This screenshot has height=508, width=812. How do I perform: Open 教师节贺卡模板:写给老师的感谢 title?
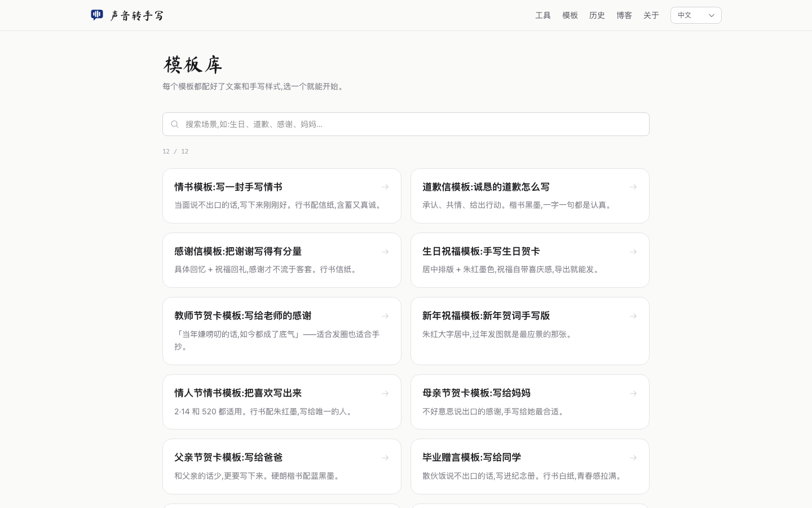243,316
